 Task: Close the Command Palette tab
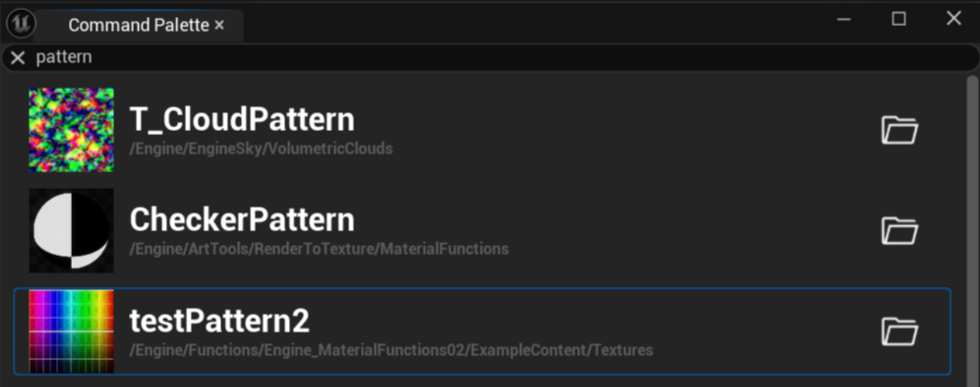tap(220, 25)
